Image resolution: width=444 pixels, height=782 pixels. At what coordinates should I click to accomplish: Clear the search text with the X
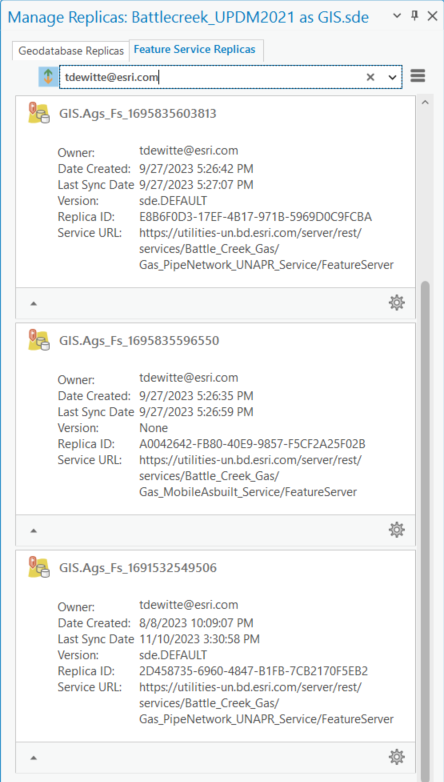tap(370, 77)
